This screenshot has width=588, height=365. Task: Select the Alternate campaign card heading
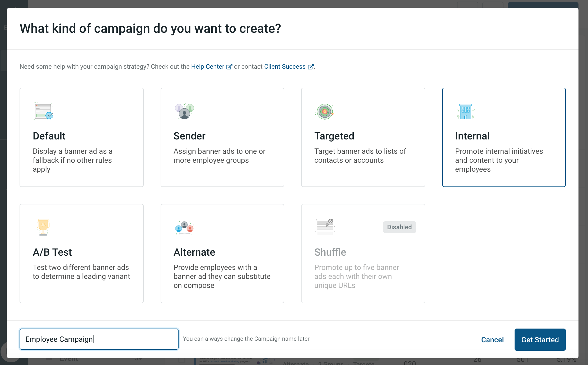pyautogui.click(x=194, y=252)
